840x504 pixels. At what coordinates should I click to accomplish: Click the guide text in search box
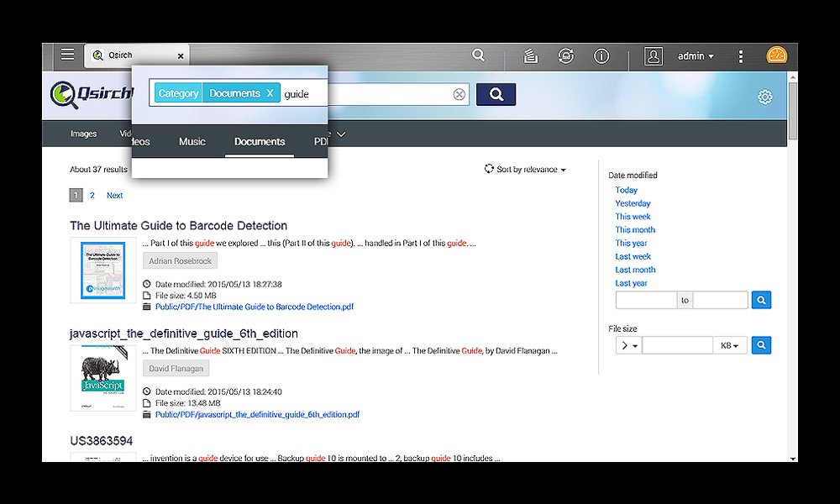pyautogui.click(x=297, y=94)
